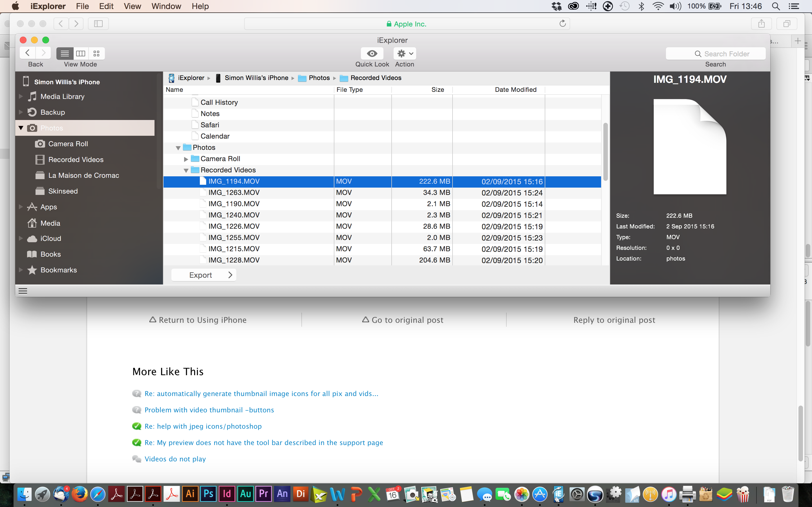The image size is (812, 507).
Task: Switch to column view mode
Action: point(81,53)
